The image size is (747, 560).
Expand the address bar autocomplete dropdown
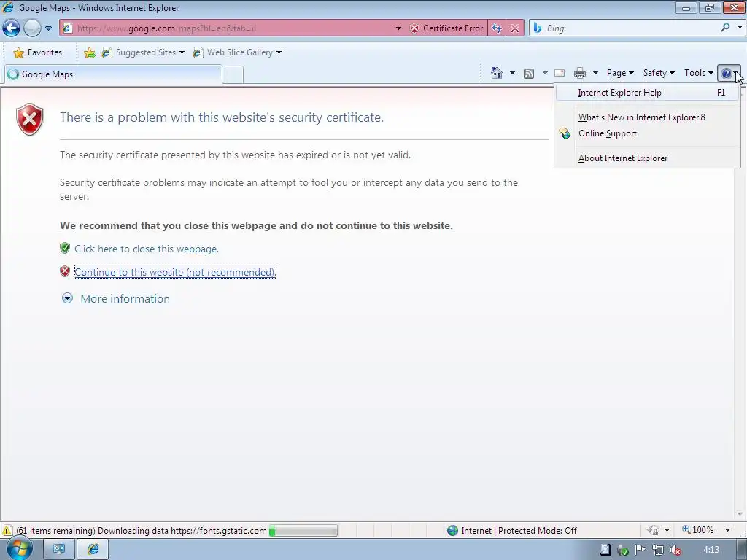tap(398, 28)
